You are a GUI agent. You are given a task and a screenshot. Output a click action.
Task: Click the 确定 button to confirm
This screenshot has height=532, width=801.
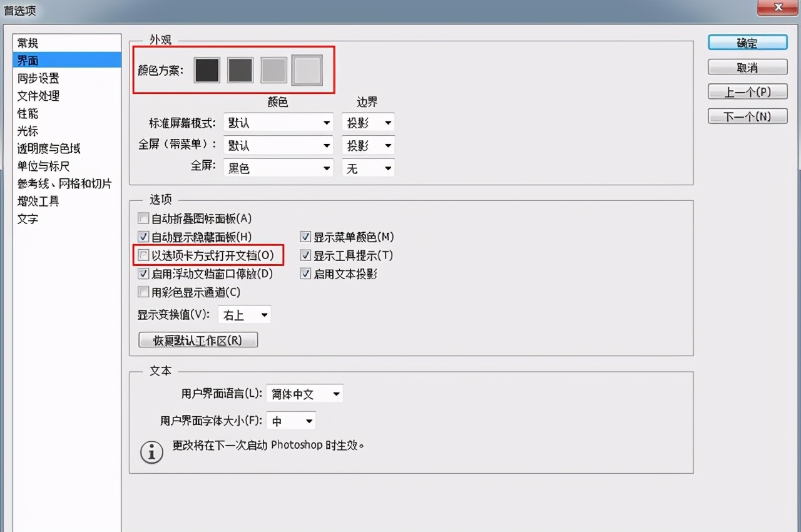(x=747, y=43)
